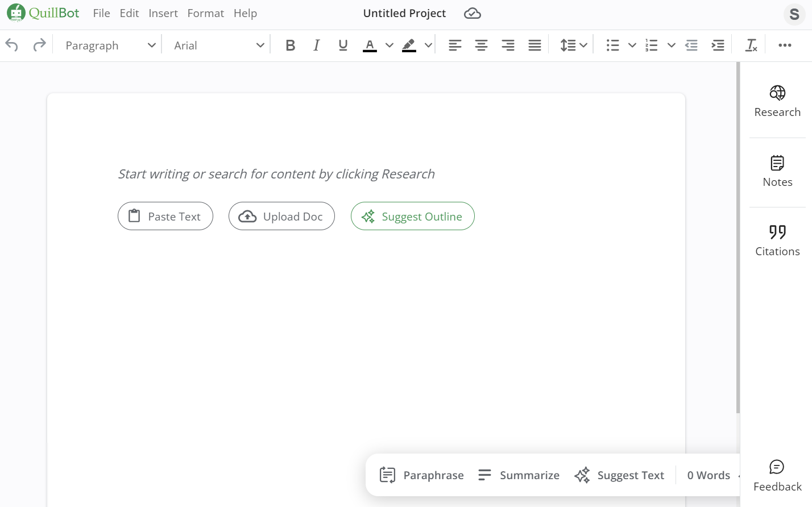
Task: Open the Edit menu
Action: click(x=129, y=13)
